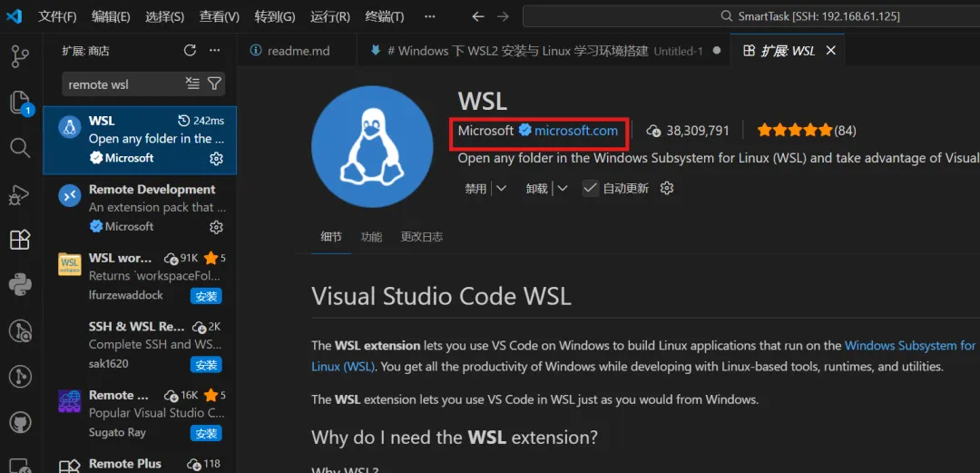Select the 功能 features tab
980x473 pixels.
click(x=371, y=236)
